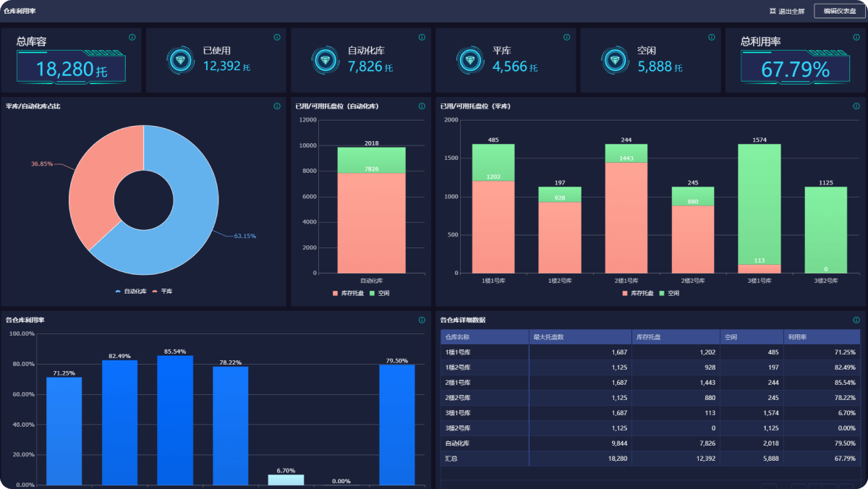Open info icon on 总利用率 card
Screen dimensions: 868x489
click(x=856, y=37)
